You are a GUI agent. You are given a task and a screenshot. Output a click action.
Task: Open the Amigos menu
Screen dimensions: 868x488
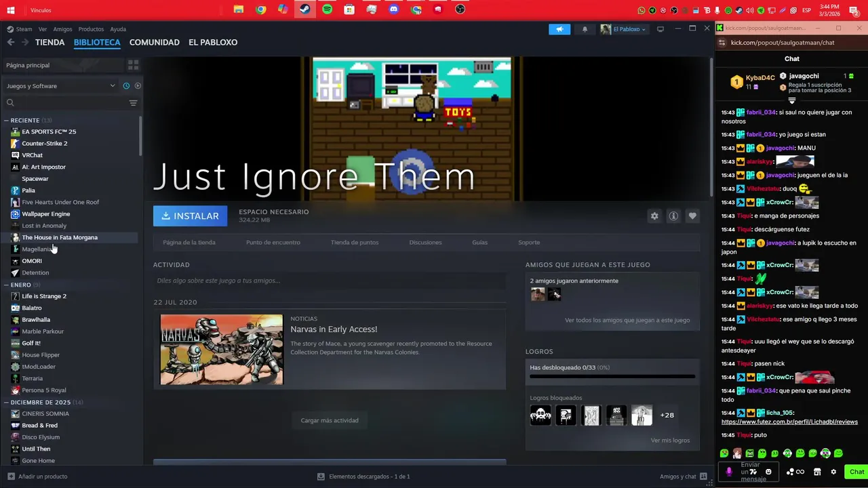62,29
